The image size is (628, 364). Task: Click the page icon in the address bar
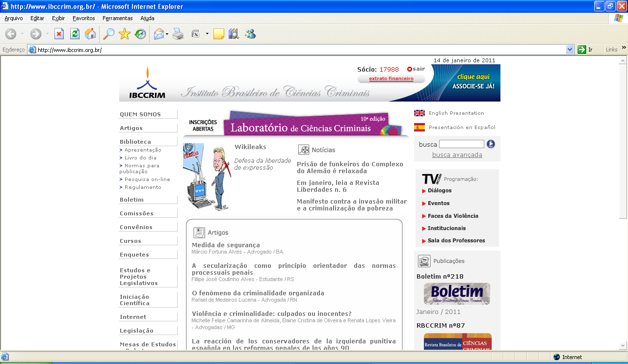coord(32,50)
